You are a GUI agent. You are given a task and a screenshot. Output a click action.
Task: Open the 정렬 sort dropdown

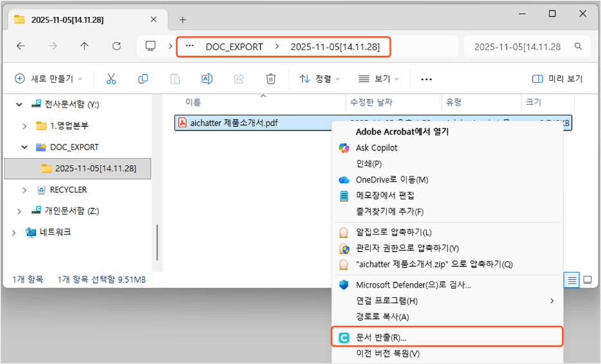tap(320, 79)
